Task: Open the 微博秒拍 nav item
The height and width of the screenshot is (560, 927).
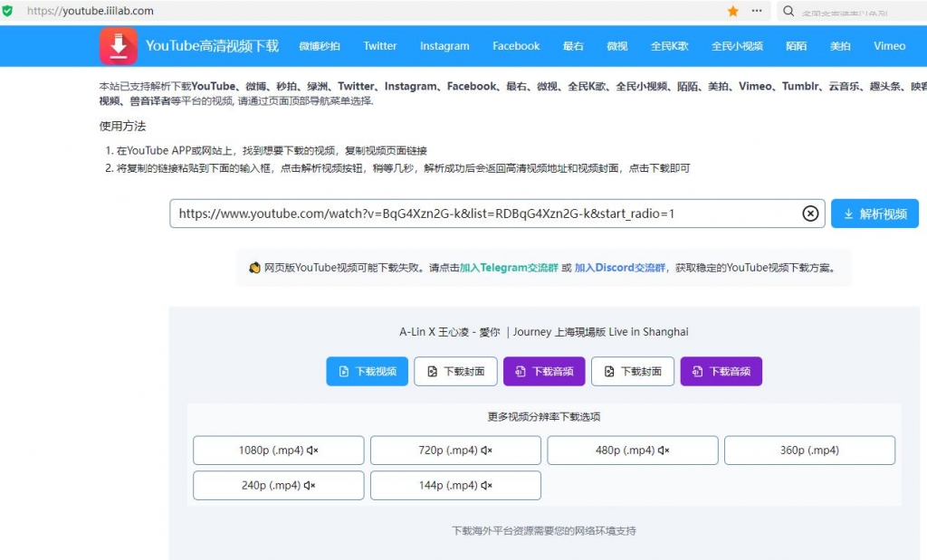Action: click(x=320, y=45)
